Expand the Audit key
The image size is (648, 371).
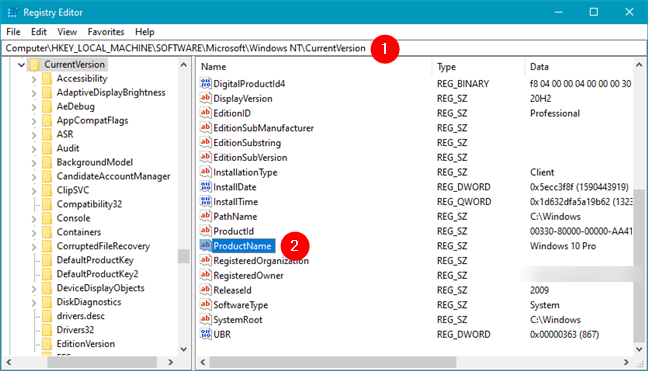click(34, 149)
